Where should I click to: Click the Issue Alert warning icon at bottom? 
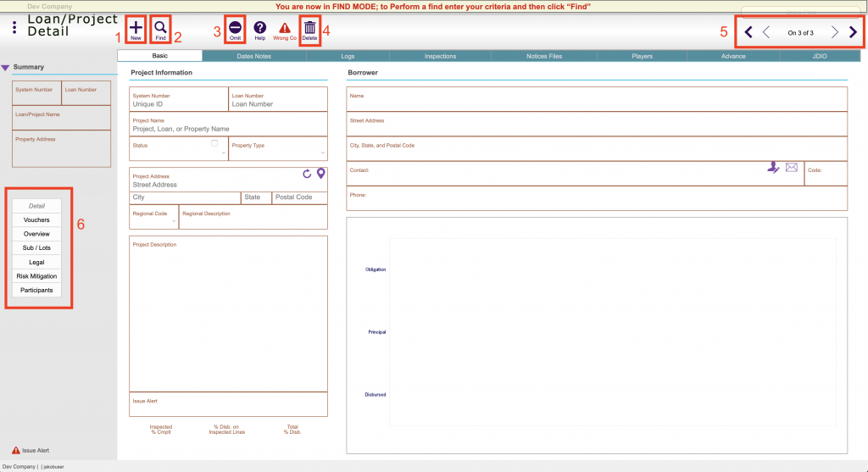(16, 451)
